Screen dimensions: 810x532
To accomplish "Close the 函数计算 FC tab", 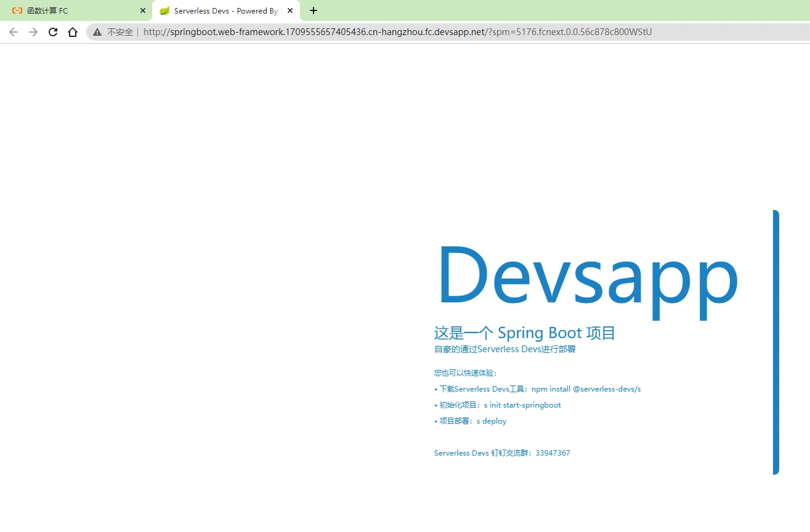I will point(143,11).
